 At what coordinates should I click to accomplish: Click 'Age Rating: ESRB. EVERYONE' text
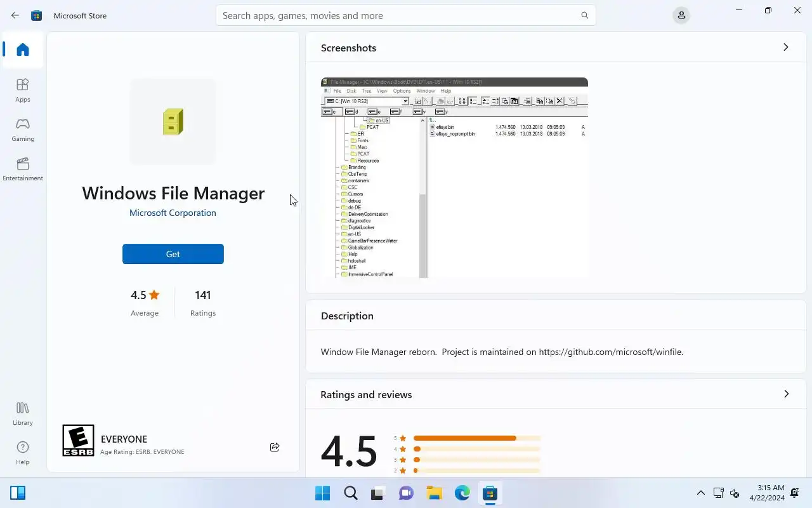pos(142,452)
